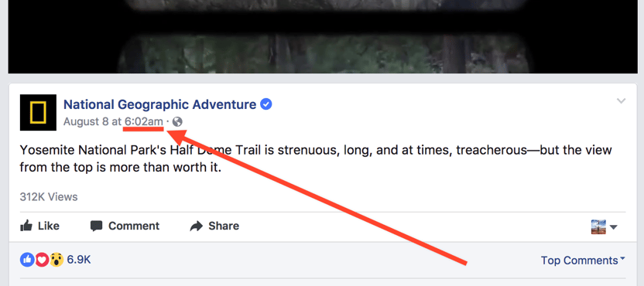The height and width of the screenshot is (286, 644).
Task: Click the 6.9K reactions count
Action: tap(79, 260)
